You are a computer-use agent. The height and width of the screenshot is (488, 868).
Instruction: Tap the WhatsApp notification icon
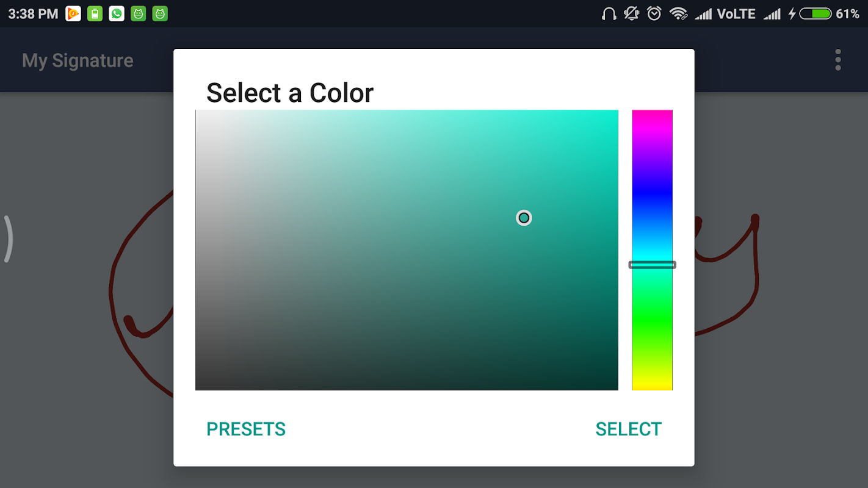pos(117,13)
